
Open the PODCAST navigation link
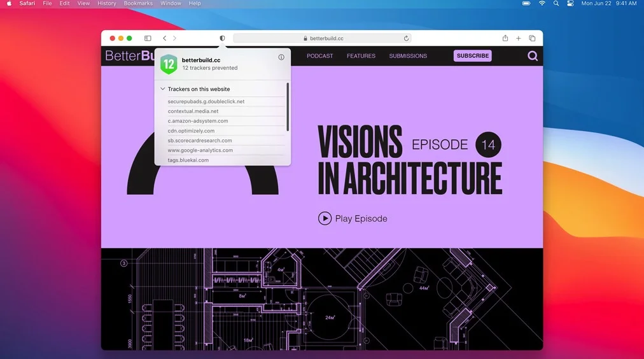tap(319, 56)
